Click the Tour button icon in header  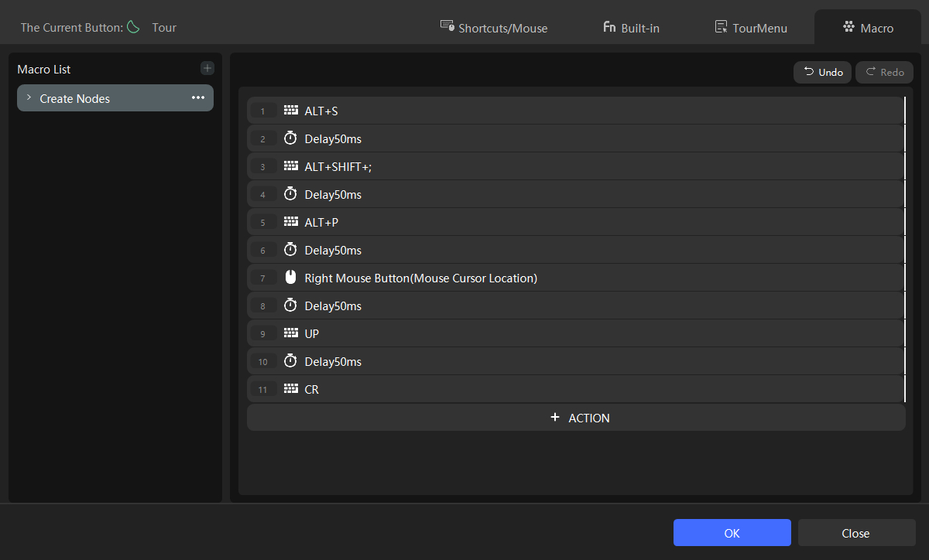134,27
